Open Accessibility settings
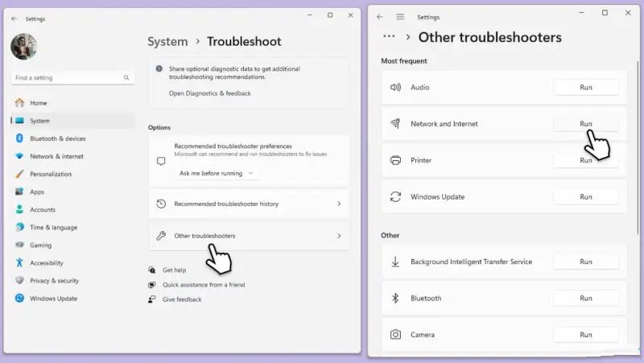Viewport: 644px width, 363px height. point(72,263)
